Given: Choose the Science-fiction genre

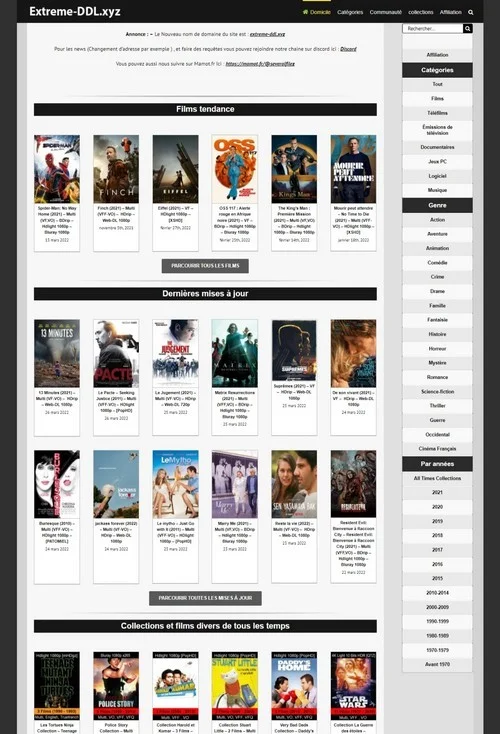Looking at the screenshot, I should [437, 392].
